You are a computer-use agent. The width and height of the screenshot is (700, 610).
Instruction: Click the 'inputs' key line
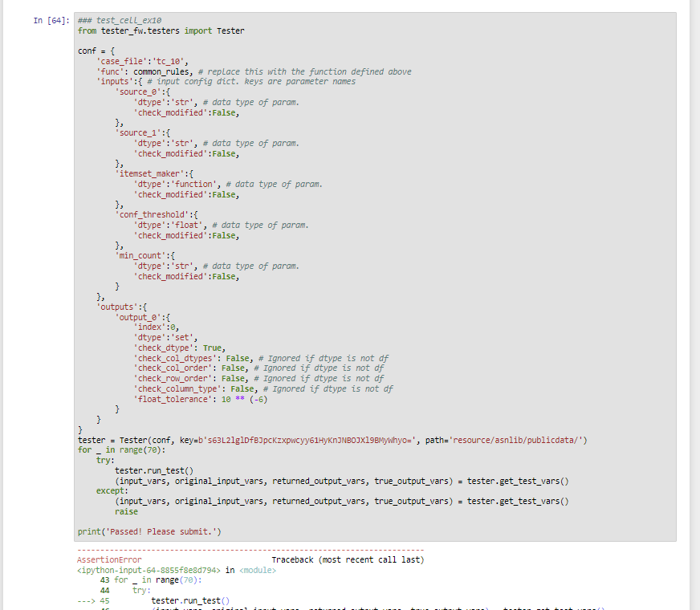(x=226, y=82)
